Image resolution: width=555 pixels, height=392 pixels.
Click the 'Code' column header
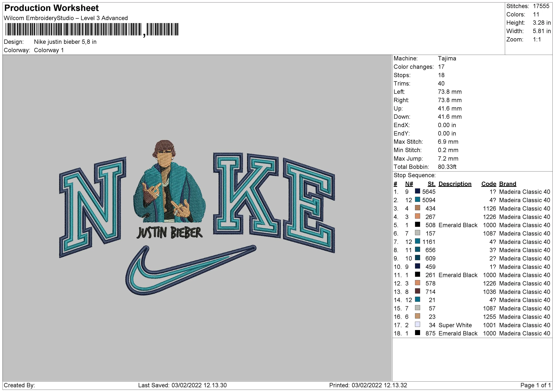click(x=489, y=184)
